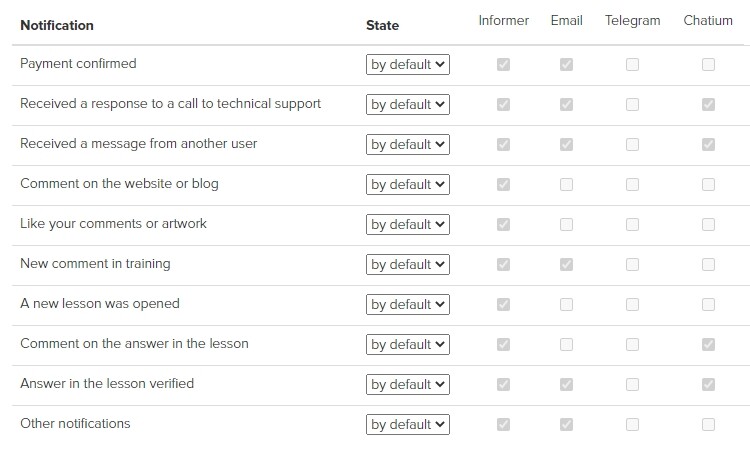Expand Other notifications state dropdown

408,424
